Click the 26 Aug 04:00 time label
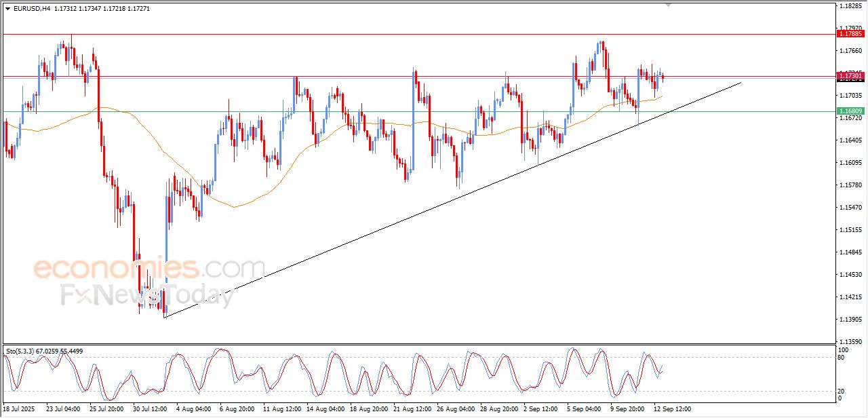The image size is (868, 418). click(456, 409)
